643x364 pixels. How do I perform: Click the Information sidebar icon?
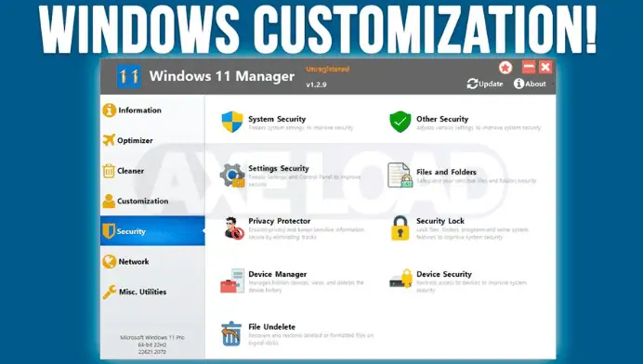click(110, 110)
